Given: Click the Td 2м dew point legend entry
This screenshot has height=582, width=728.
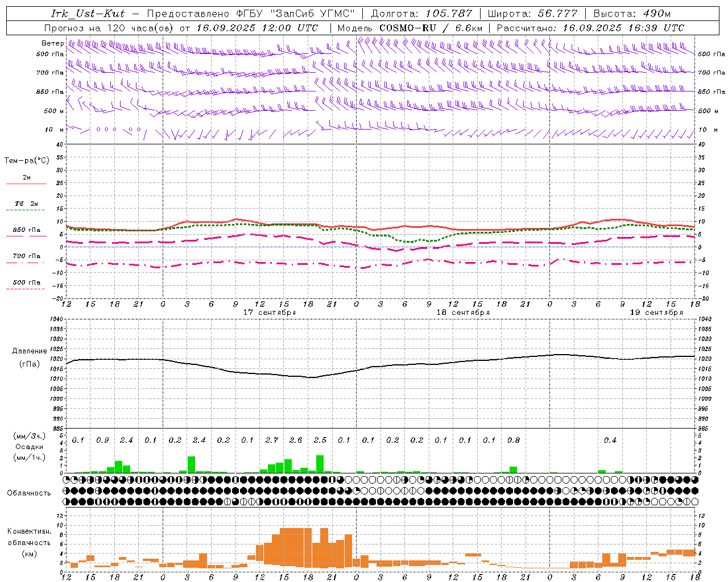Looking at the screenshot, I should pos(26,203).
